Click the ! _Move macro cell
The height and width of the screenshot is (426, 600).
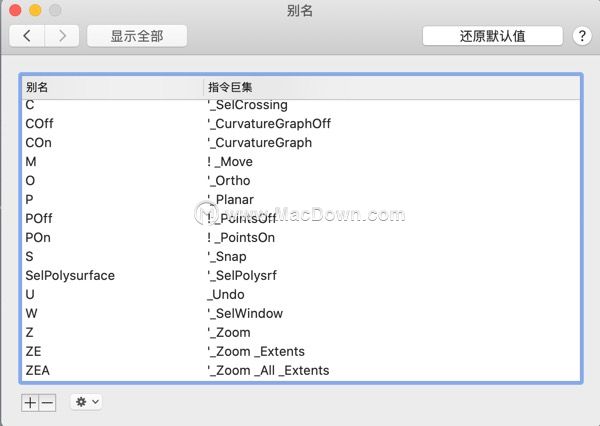coord(230,162)
